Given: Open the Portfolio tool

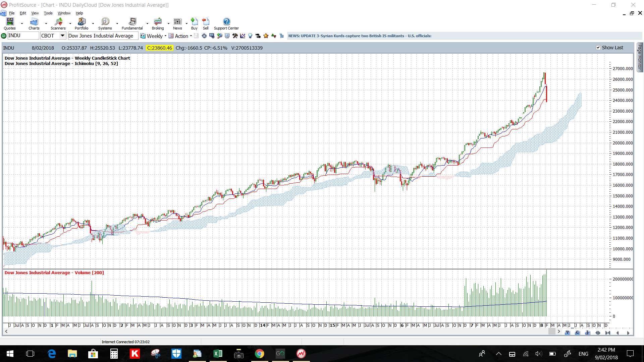Looking at the screenshot, I should click(x=82, y=23).
